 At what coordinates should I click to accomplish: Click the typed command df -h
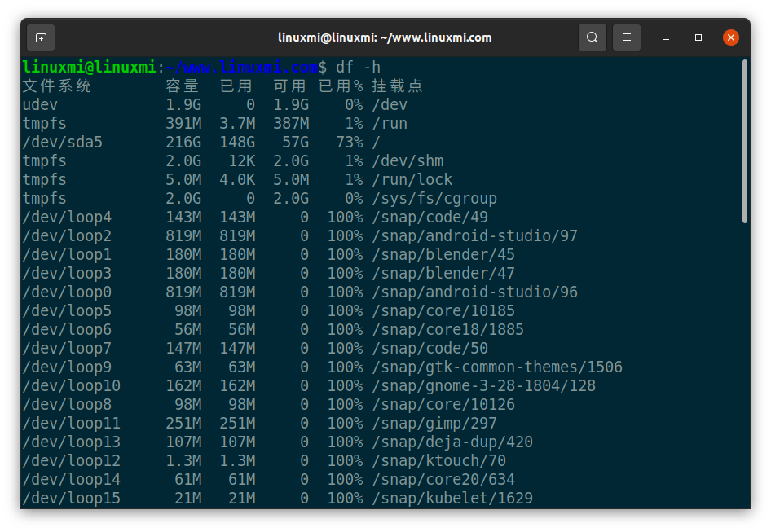pos(358,67)
